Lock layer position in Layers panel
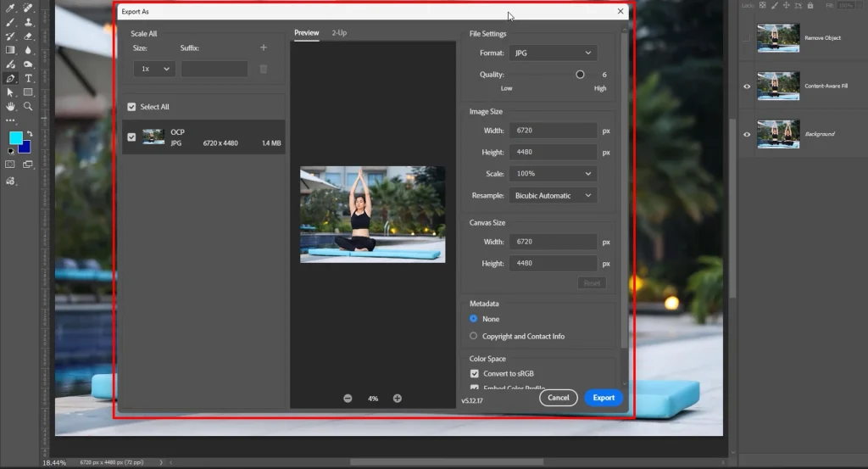The height and width of the screenshot is (469, 868). click(786, 5)
